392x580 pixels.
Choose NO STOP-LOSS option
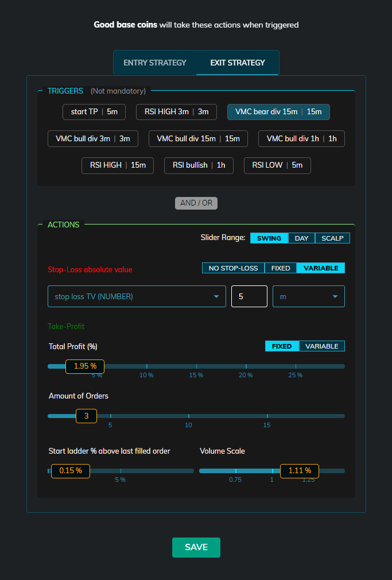(233, 268)
